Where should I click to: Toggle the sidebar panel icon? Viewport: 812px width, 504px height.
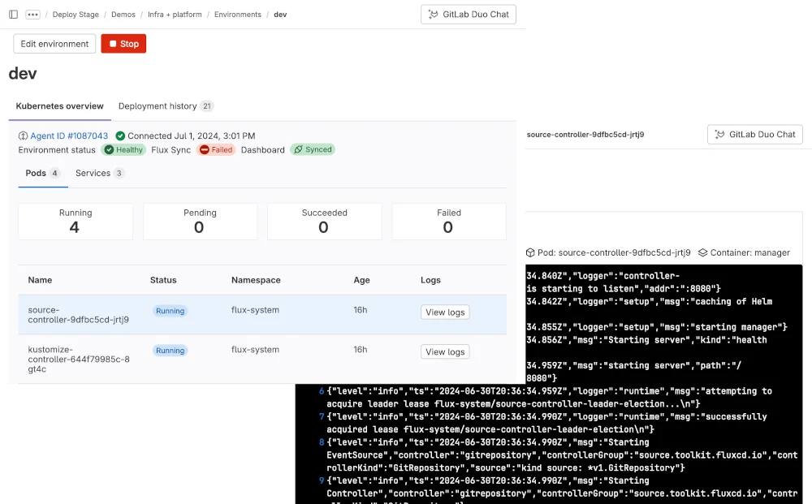click(11, 13)
